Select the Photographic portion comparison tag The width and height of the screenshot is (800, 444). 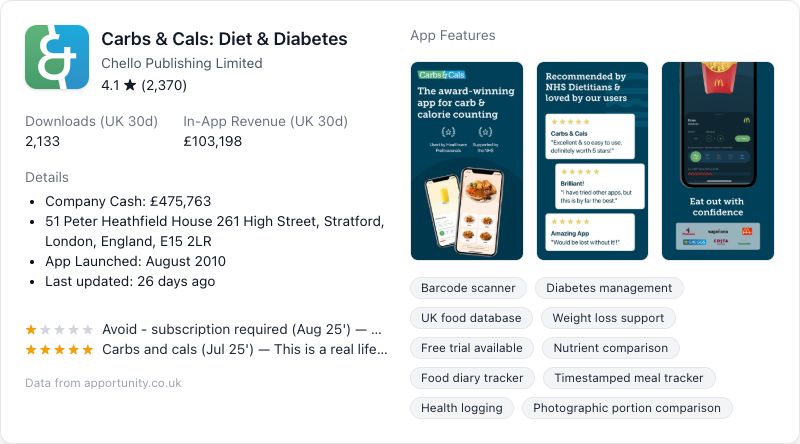coord(627,408)
